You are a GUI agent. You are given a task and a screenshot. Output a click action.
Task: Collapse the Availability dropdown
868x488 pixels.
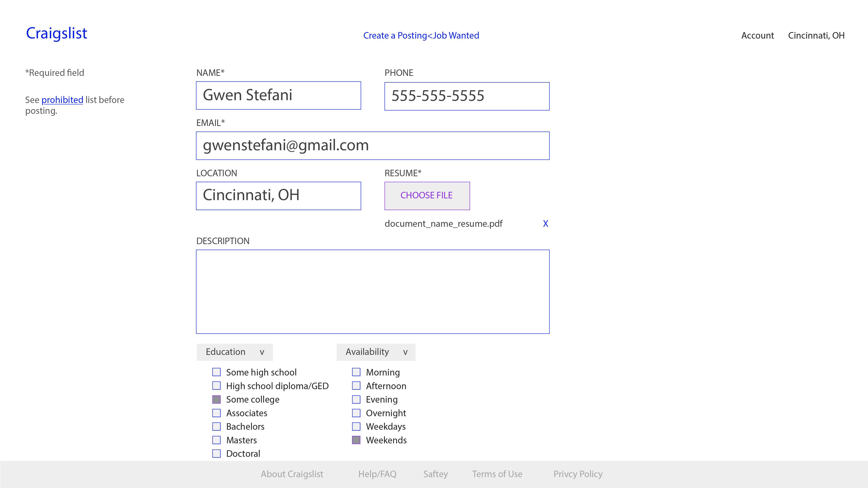(x=376, y=352)
